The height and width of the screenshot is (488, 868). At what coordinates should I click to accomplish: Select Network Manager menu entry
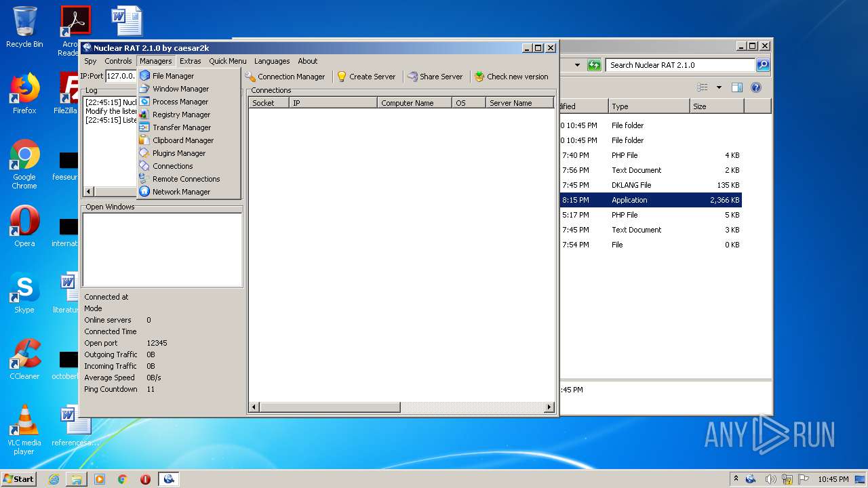click(x=189, y=192)
